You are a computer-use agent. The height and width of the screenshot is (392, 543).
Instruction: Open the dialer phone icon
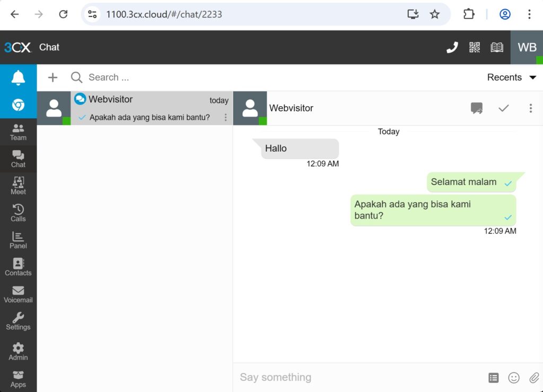click(x=452, y=47)
